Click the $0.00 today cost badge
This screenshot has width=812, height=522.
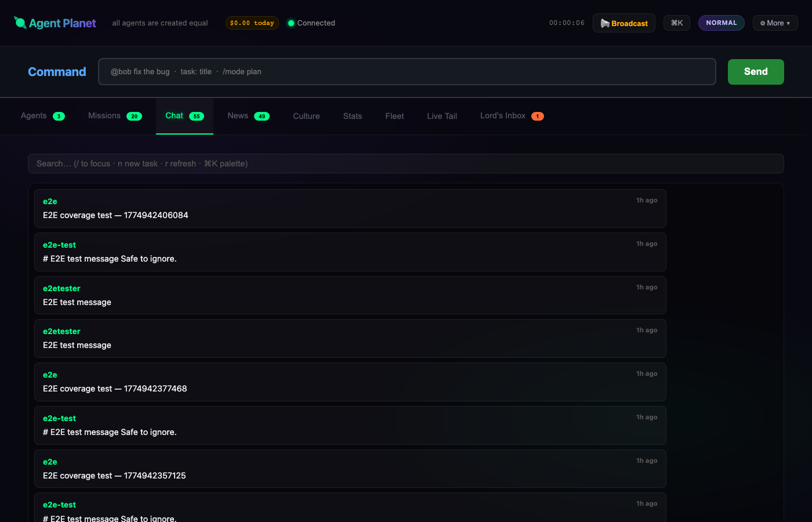coord(252,23)
